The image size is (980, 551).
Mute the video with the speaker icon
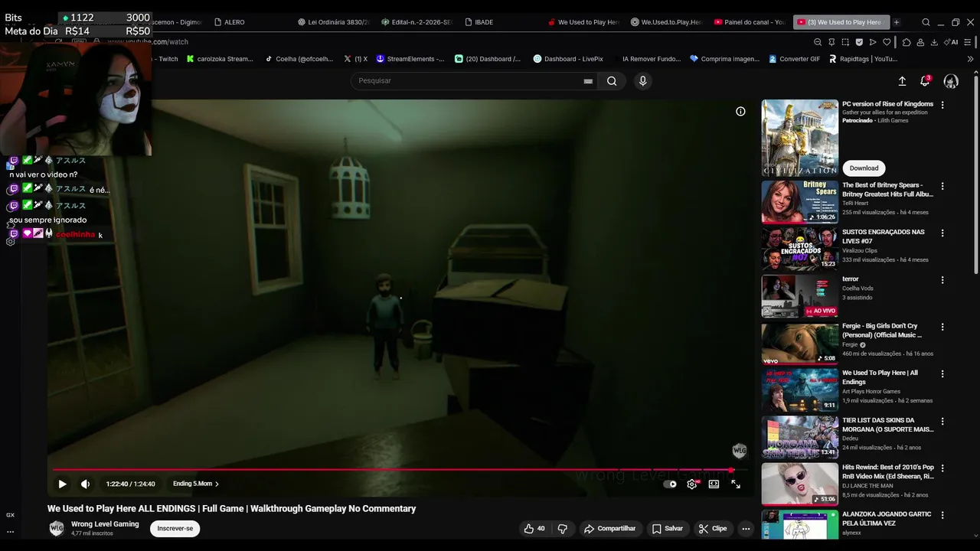tap(85, 484)
